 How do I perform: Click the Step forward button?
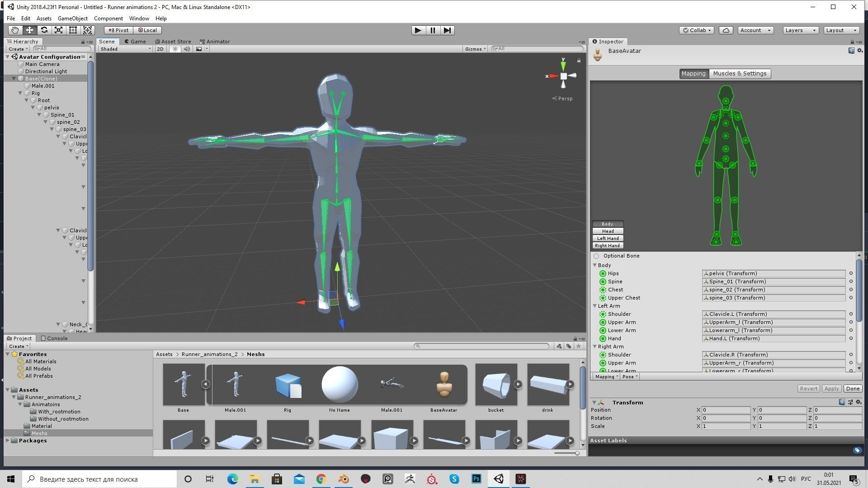447,30
